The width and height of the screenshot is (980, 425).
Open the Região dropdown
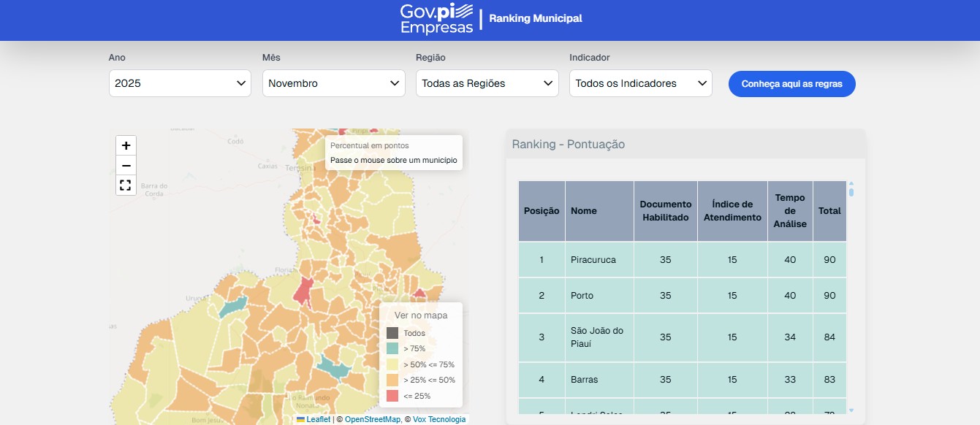coord(487,83)
